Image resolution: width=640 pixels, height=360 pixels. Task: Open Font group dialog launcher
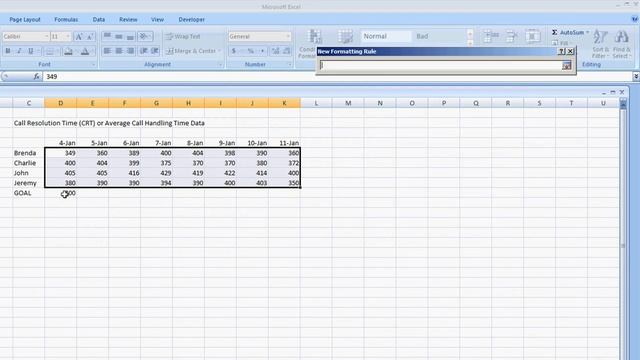[x=93, y=64]
